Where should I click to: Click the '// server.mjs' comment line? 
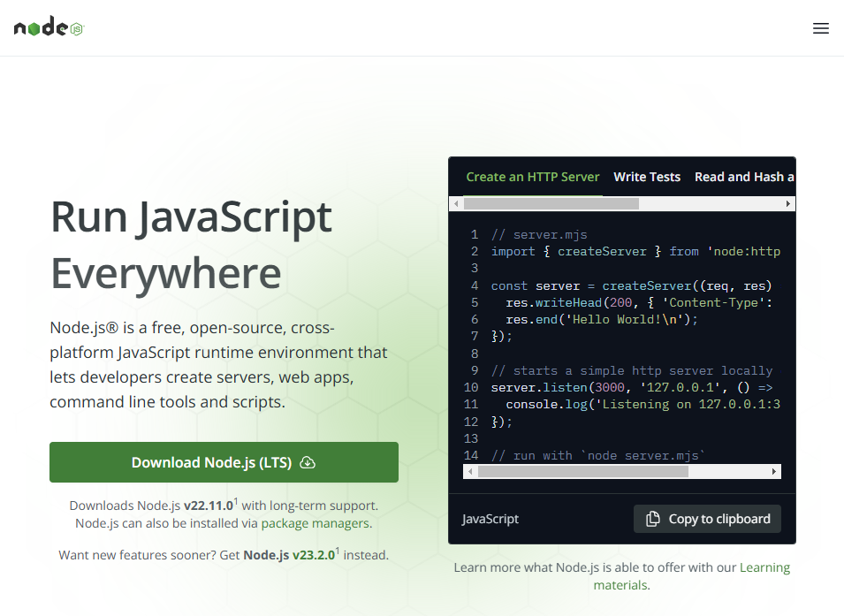point(539,235)
